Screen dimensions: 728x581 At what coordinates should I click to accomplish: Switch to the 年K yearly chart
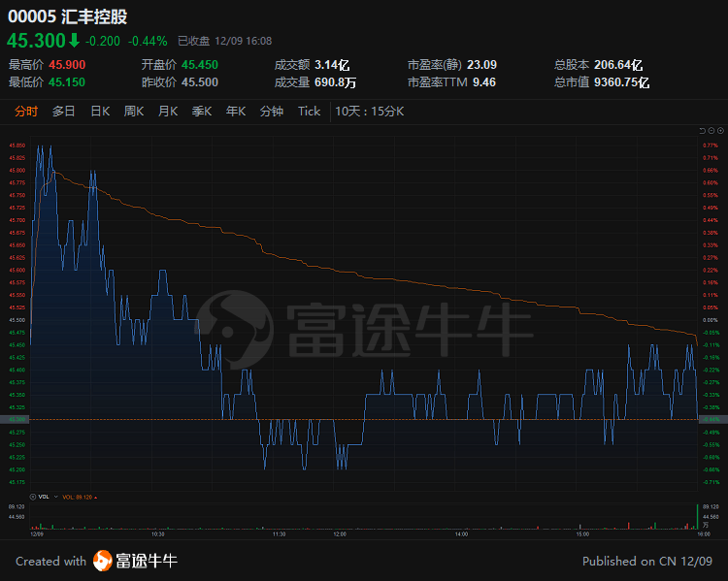[236, 111]
